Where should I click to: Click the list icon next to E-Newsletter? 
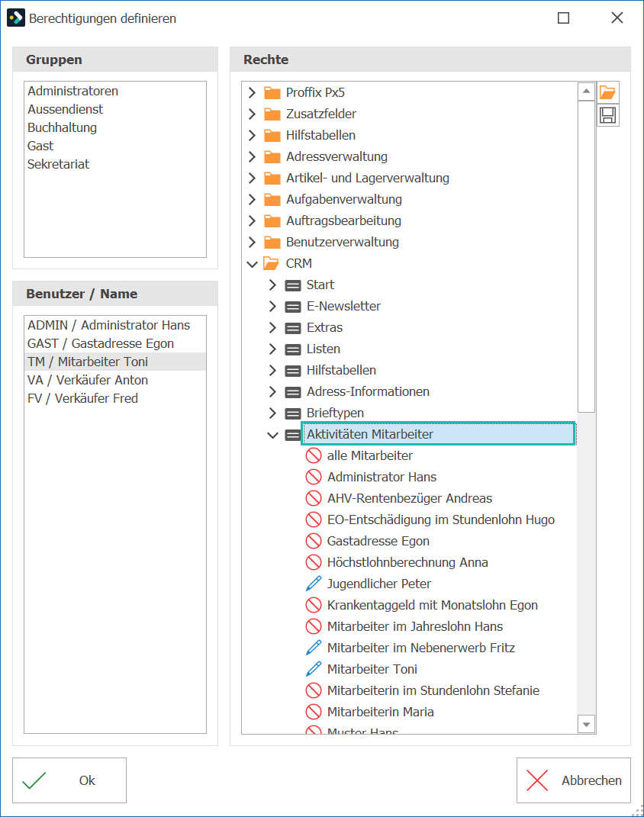[x=293, y=307]
